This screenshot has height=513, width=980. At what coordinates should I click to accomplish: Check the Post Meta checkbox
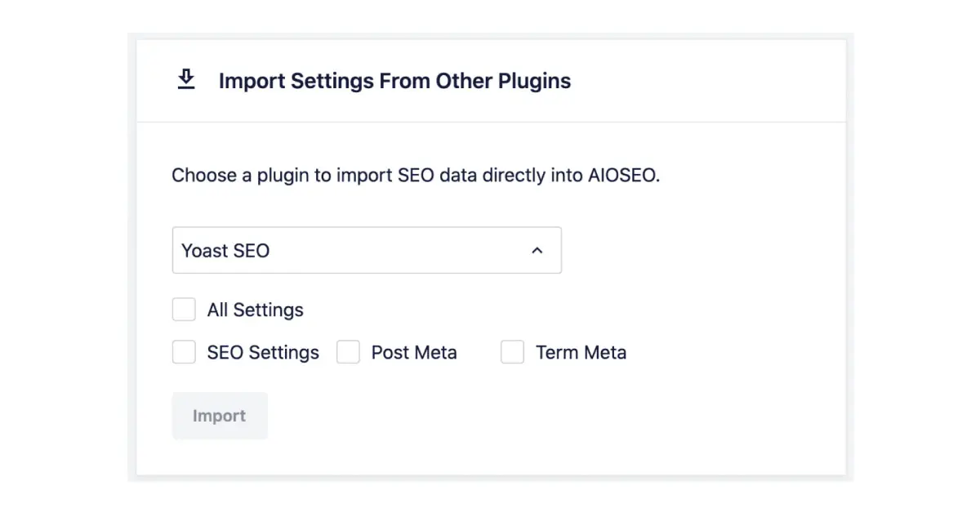349,352
